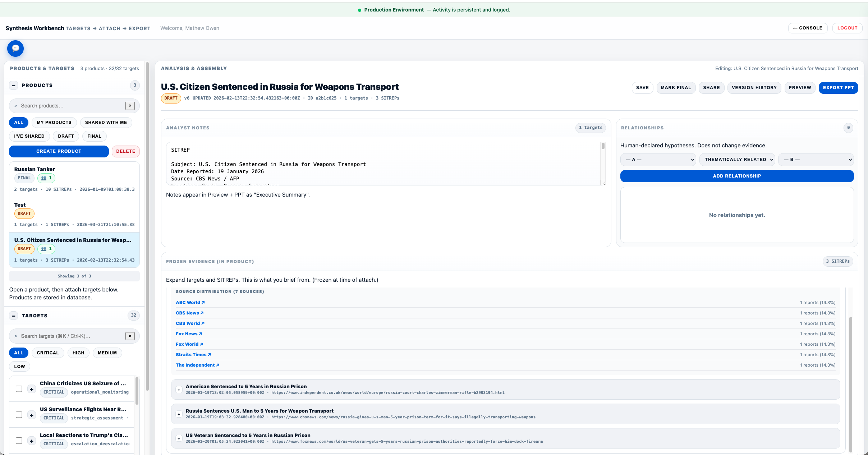
Task: Open the chat bubble icon
Action: tap(15, 48)
